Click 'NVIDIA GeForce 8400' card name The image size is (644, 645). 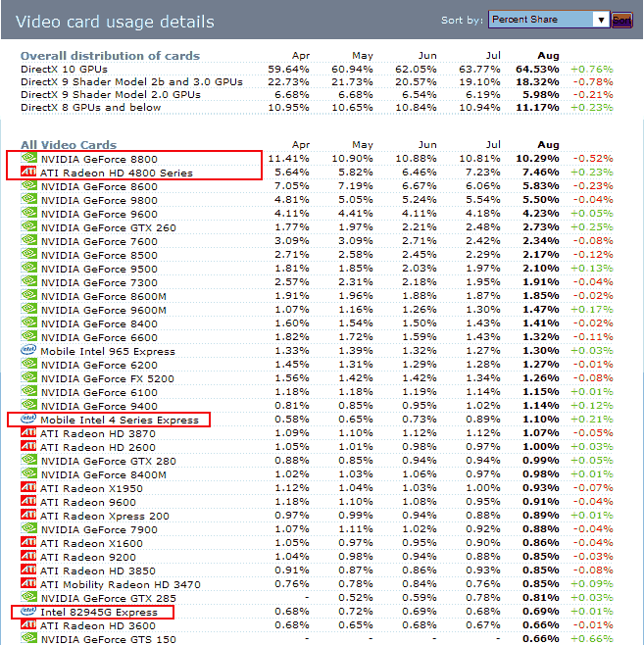click(99, 323)
